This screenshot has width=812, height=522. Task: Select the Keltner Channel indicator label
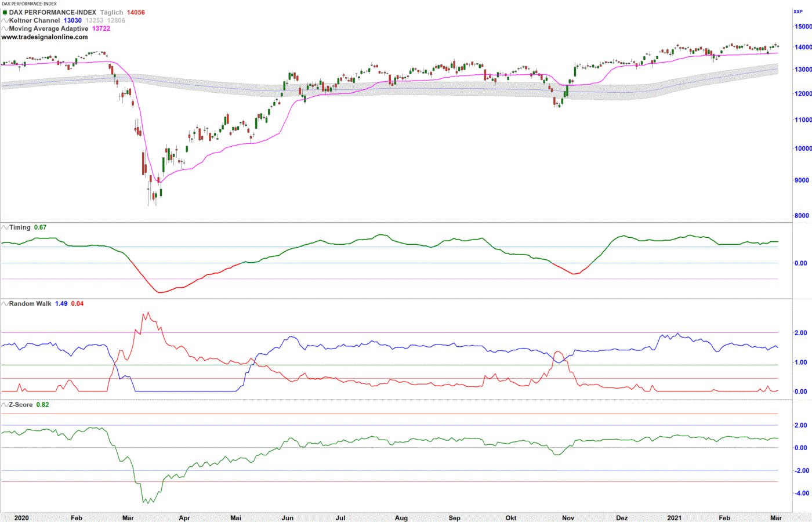34,21
